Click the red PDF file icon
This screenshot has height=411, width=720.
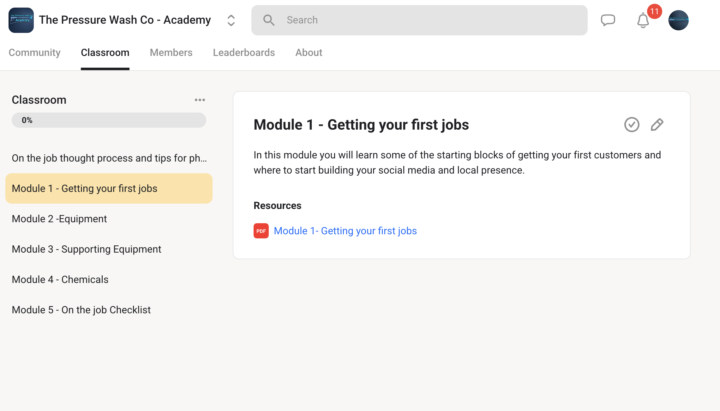(x=261, y=231)
